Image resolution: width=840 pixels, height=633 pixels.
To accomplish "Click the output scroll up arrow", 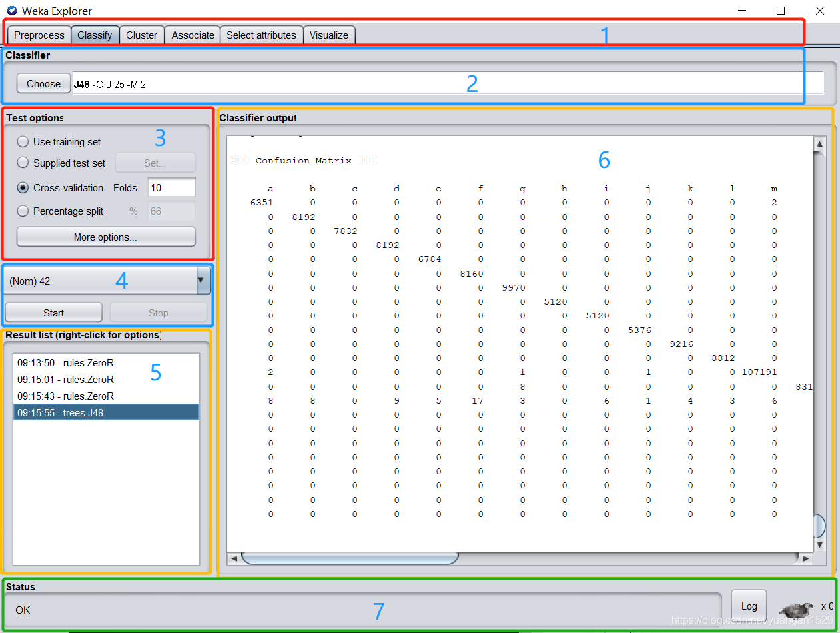I will click(x=819, y=143).
